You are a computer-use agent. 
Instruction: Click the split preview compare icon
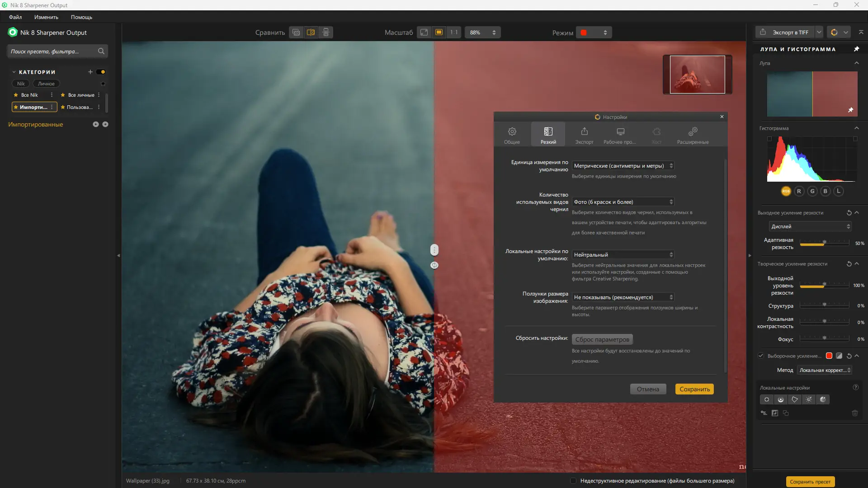(311, 33)
